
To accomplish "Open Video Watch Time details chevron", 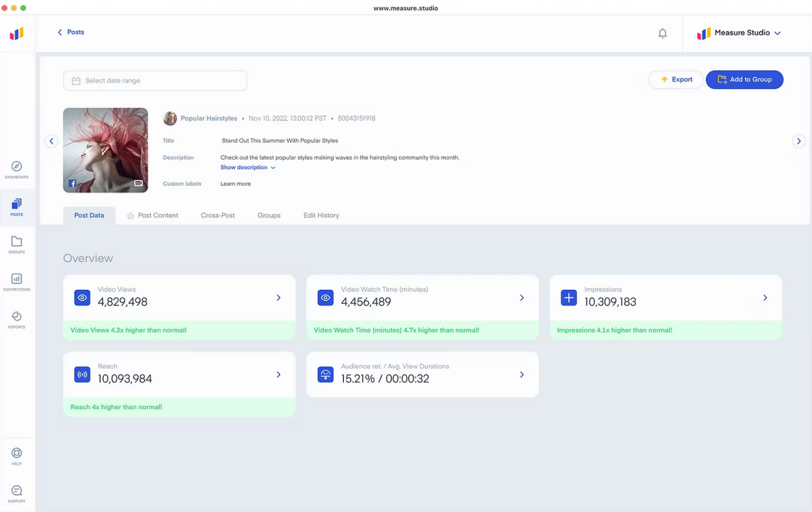I will [521, 297].
